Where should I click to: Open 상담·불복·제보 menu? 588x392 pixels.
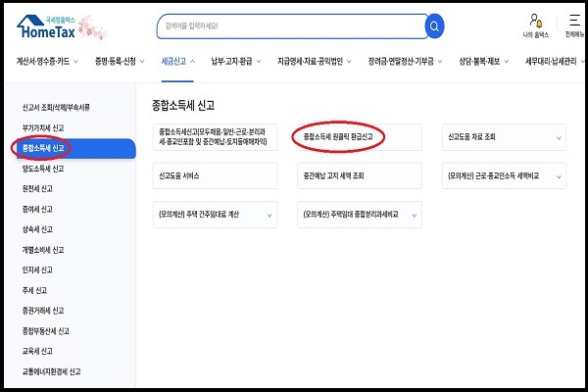point(479,61)
